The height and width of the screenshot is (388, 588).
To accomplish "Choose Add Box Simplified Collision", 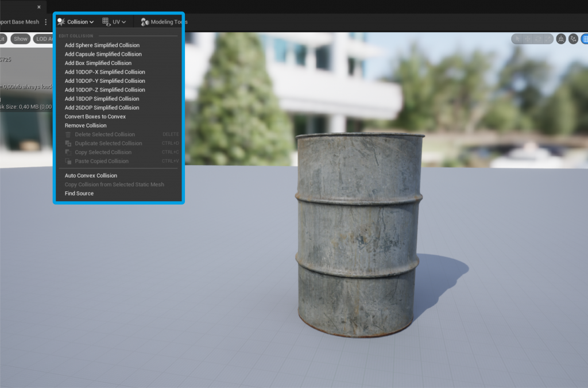I will [98, 63].
